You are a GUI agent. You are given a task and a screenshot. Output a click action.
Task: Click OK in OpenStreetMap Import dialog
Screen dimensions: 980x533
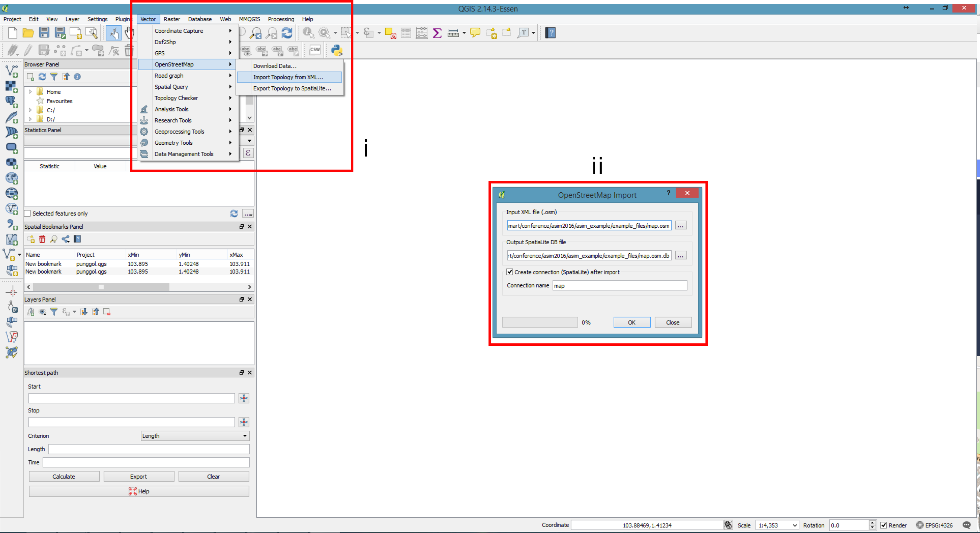coord(632,323)
